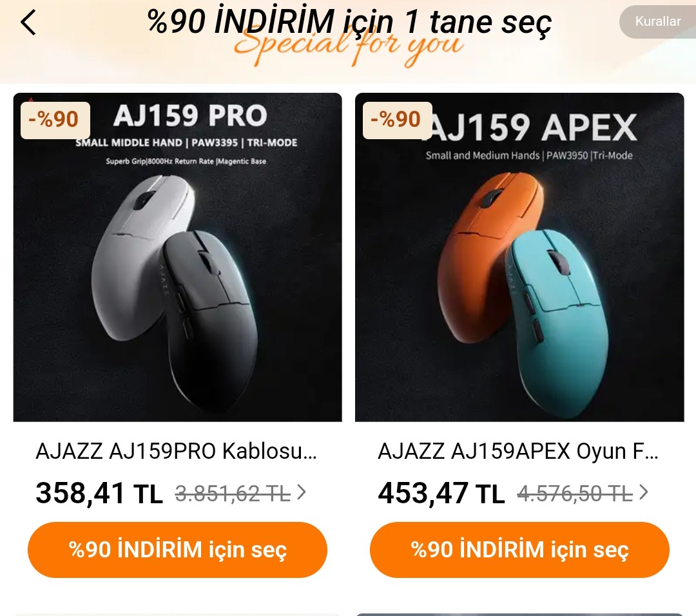
Task: Open the AJ159 PRO mouse product image
Action: click(178, 257)
